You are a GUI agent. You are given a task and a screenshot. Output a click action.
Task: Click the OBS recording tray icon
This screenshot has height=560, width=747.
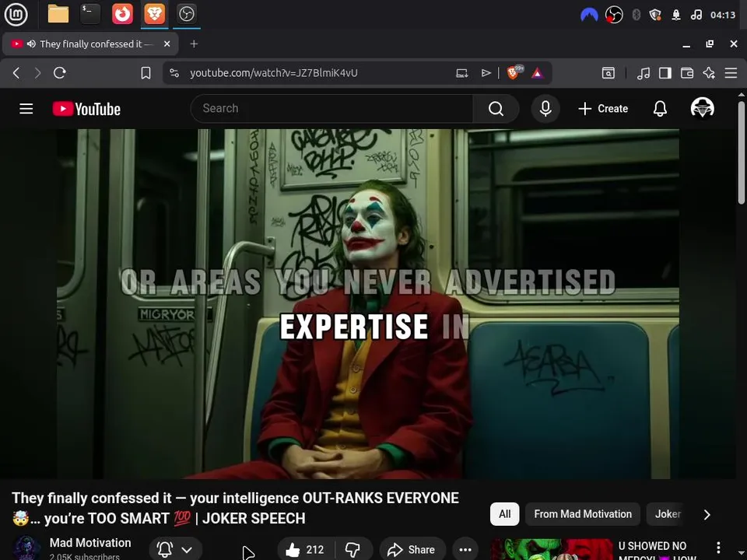(x=614, y=15)
